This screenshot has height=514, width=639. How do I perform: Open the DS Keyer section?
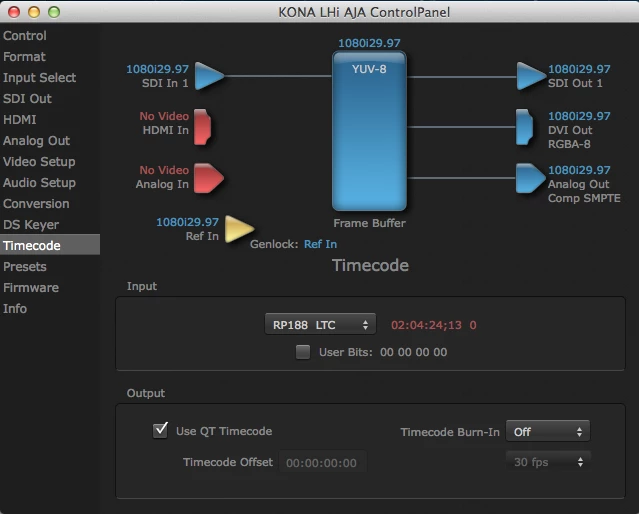tap(50, 225)
